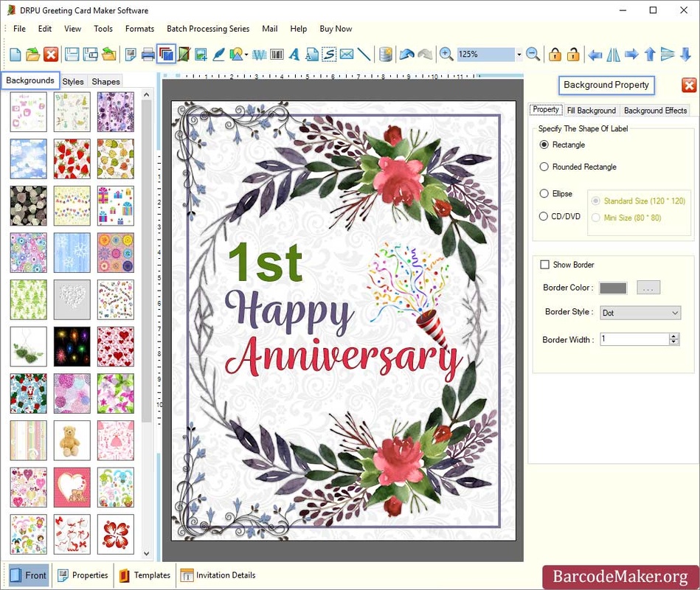Click the backgrounds list scroll down arrow
Screen dimensions: 700x590
pos(147,553)
